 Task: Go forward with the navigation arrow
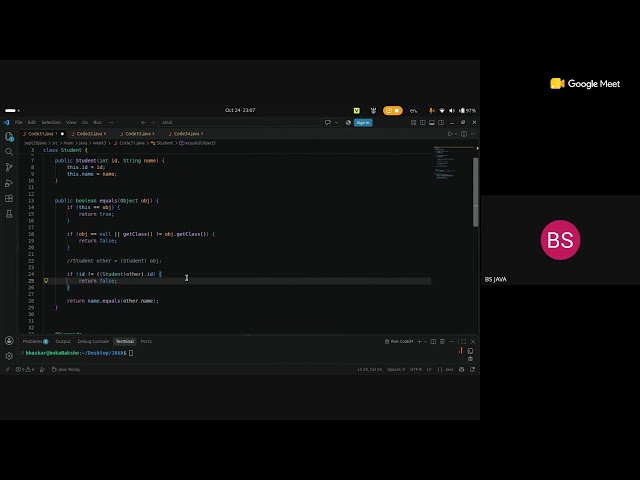click(153, 122)
